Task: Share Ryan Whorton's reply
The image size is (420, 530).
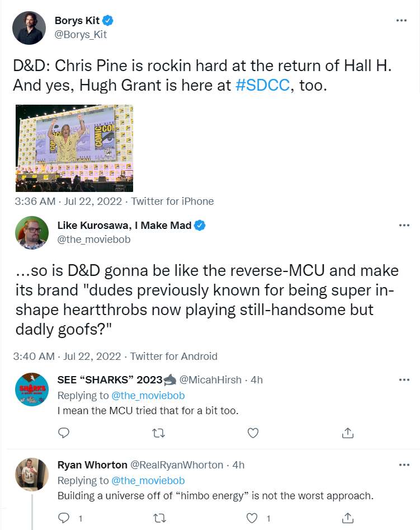Action: click(x=347, y=518)
